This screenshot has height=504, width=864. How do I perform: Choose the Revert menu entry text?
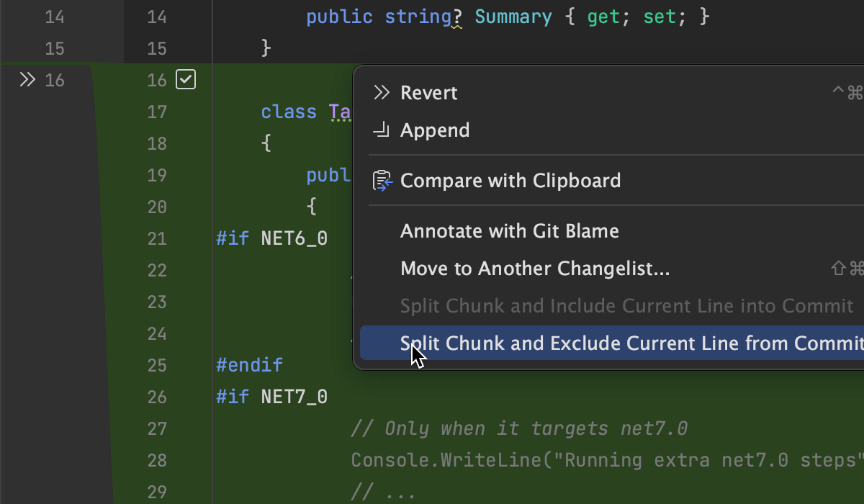[428, 93]
